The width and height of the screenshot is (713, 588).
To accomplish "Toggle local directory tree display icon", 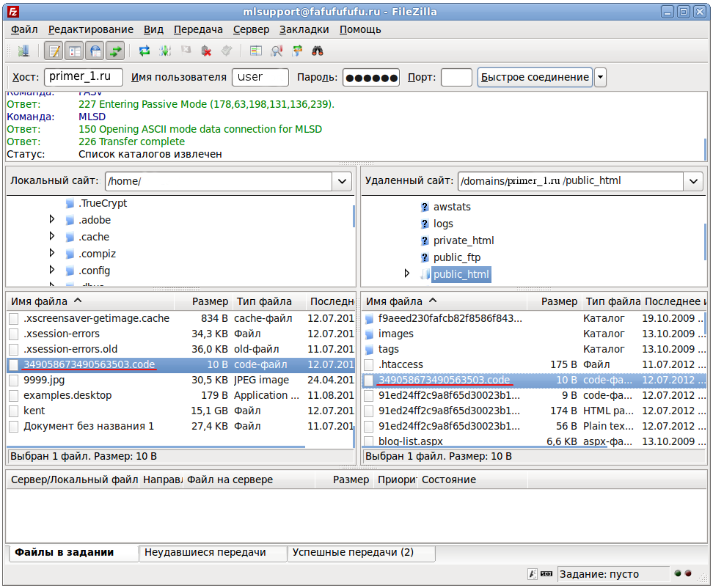I will click(x=75, y=51).
